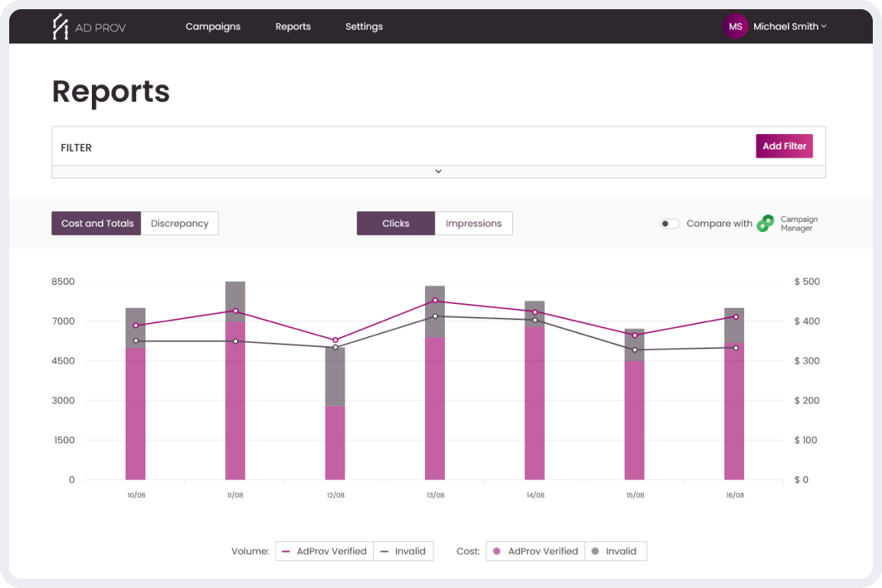Click the MS user avatar
The width and height of the screenshot is (882, 588).
pos(735,27)
